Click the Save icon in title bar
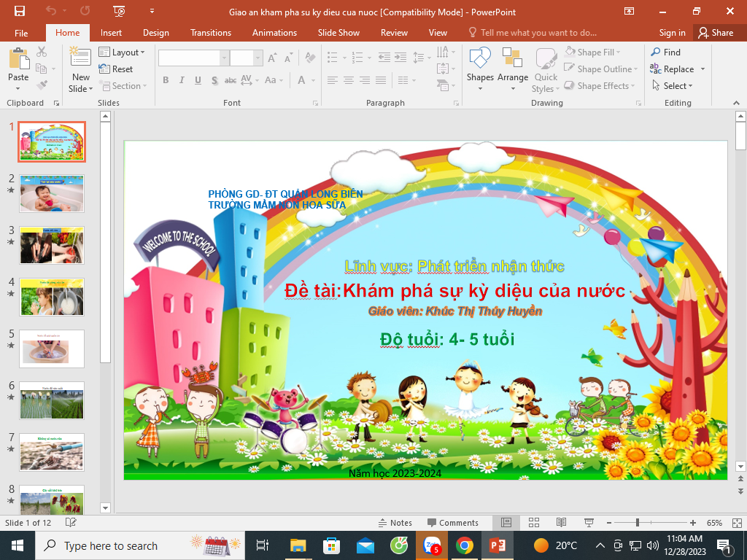 pos(20,11)
